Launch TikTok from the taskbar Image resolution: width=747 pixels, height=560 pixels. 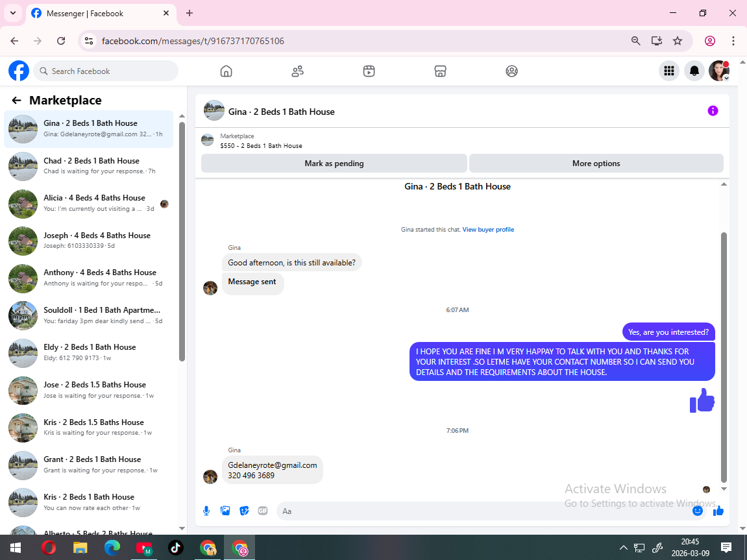tap(176, 548)
